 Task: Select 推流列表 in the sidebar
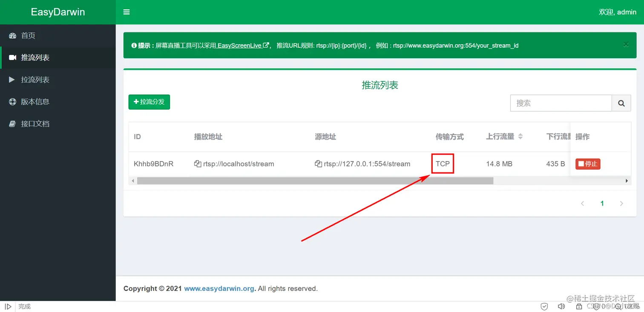(x=58, y=57)
